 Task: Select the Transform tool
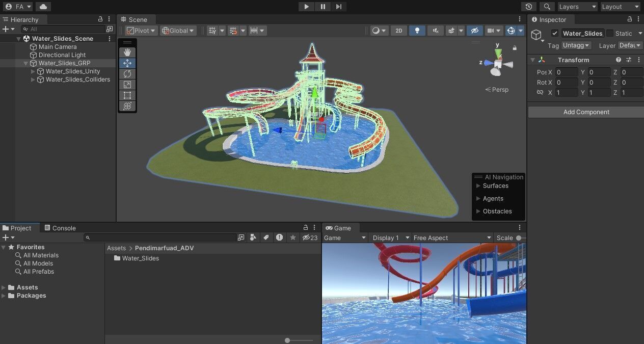127,106
